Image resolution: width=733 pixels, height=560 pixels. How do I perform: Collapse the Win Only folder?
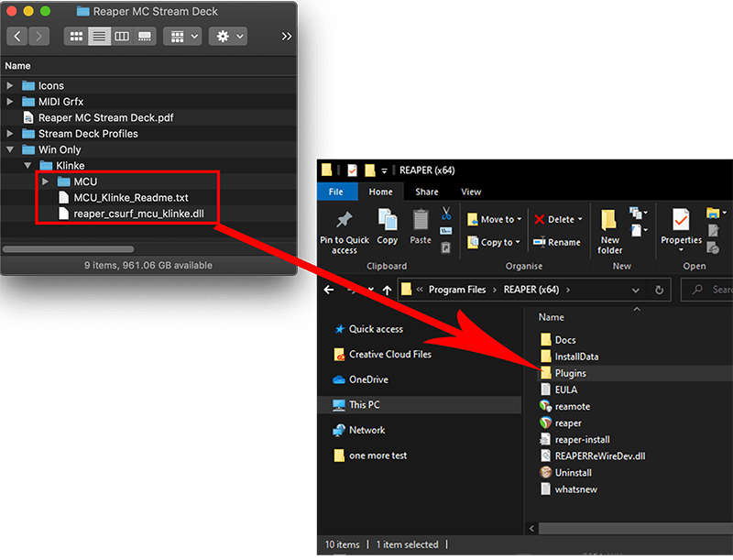(x=10, y=149)
